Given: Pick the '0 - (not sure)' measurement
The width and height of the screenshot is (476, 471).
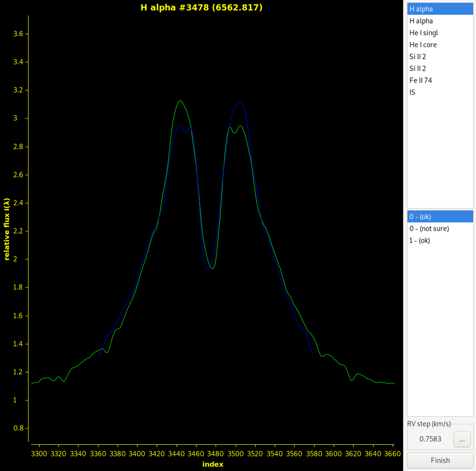Looking at the screenshot, I should [429, 229].
